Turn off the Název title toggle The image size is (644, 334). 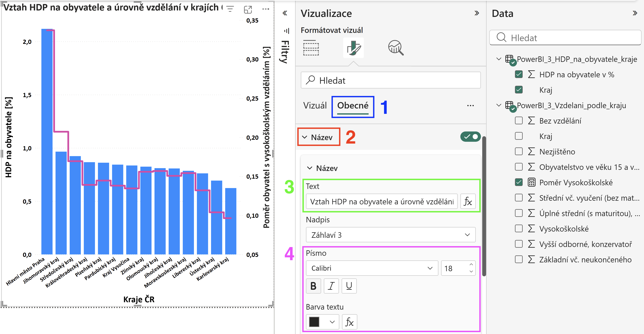pyautogui.click(x=470, y=137)
